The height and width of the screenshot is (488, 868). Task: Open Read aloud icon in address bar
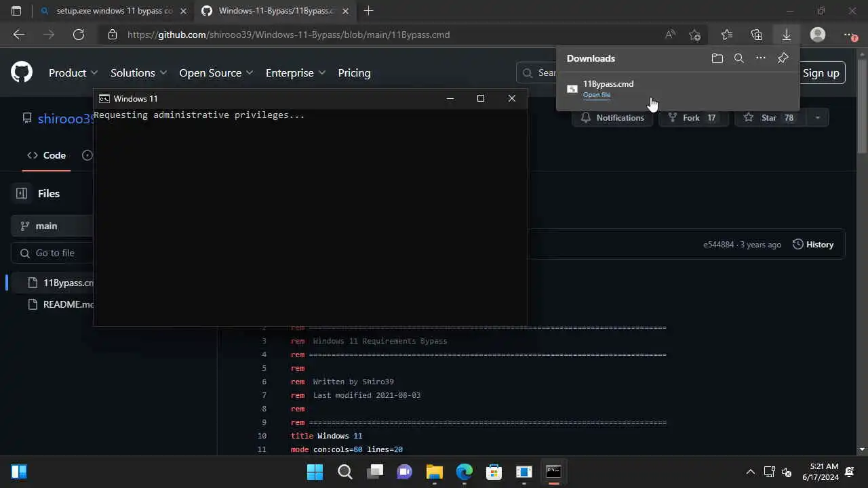click(x=670, y=35)
